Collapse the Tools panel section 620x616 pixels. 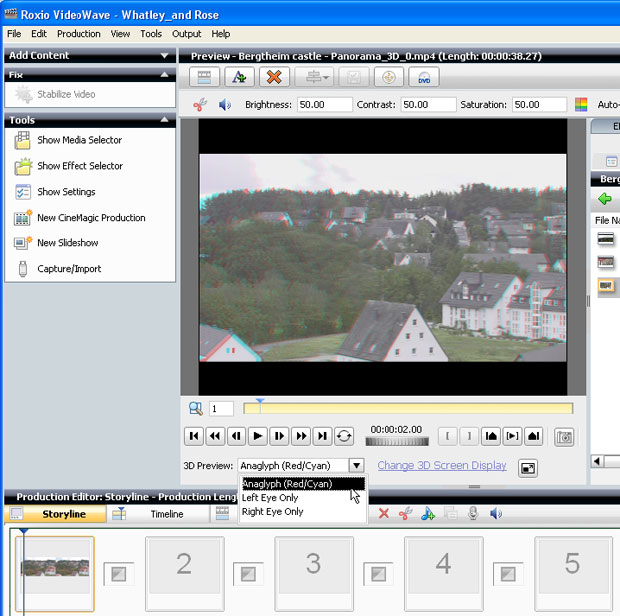click(164, 120)
